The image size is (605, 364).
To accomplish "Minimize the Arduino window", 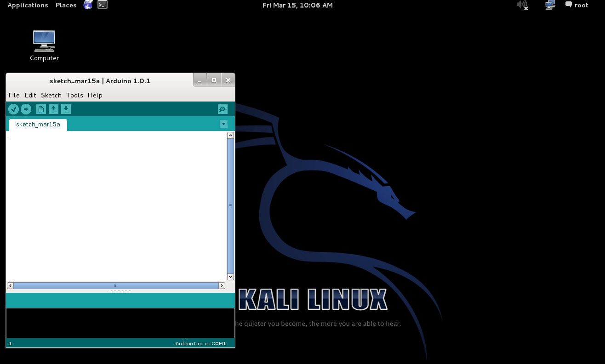I will (200, 80).
